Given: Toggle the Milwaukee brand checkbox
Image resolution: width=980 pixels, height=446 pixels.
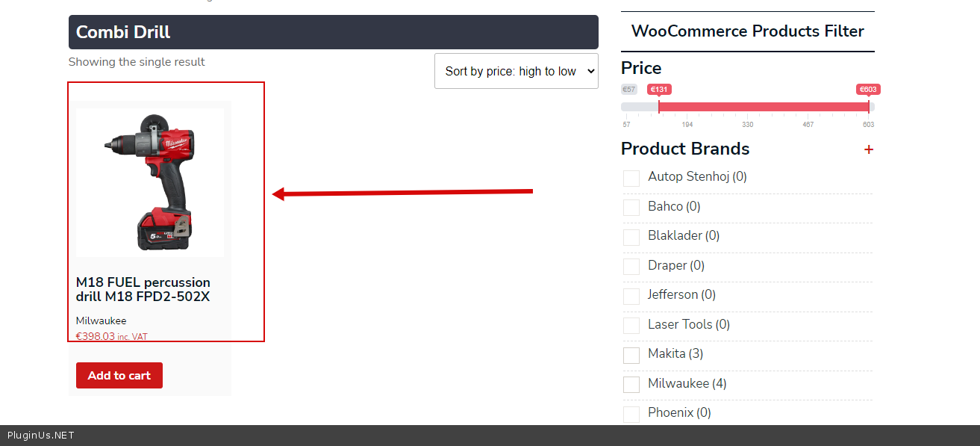Looking at the screenshot, I should (x=631, y=384).
